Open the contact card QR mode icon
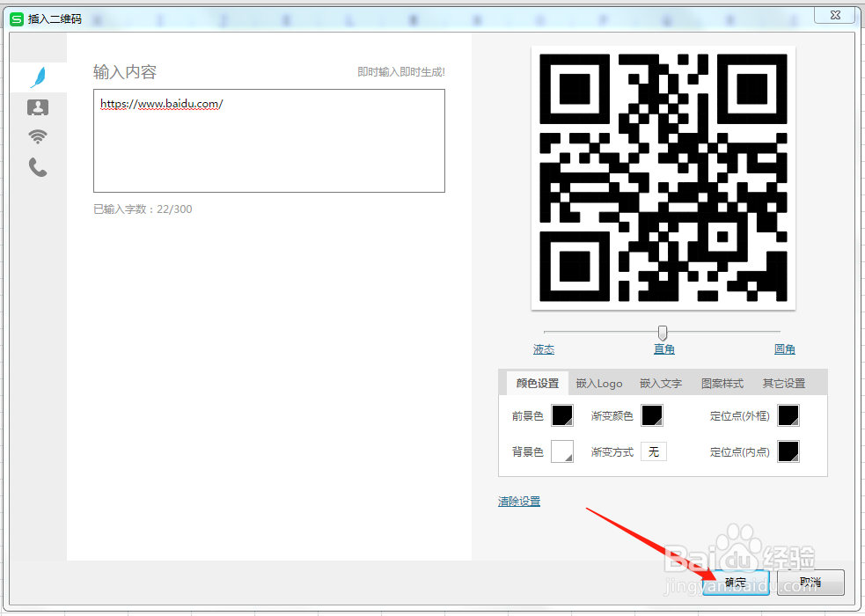Screen dimensions: 865x616 click(38, 107)
